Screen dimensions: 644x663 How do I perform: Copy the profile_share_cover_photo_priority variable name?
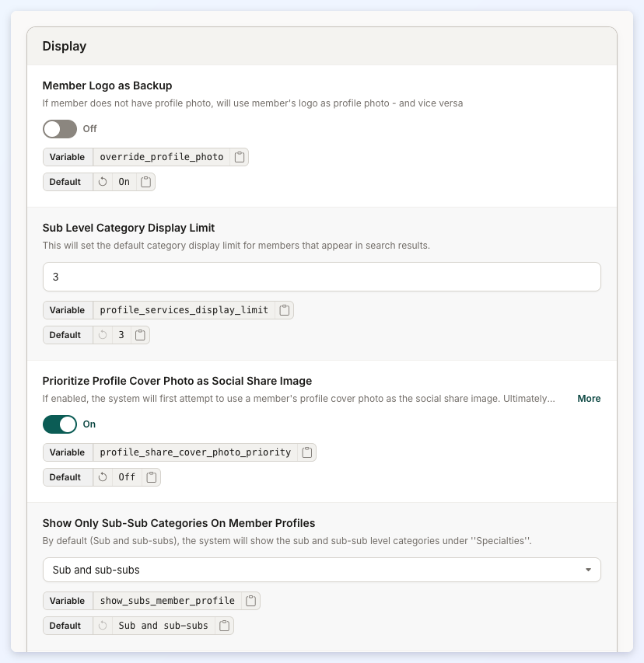pyautogui.click(x=307, y=452)
